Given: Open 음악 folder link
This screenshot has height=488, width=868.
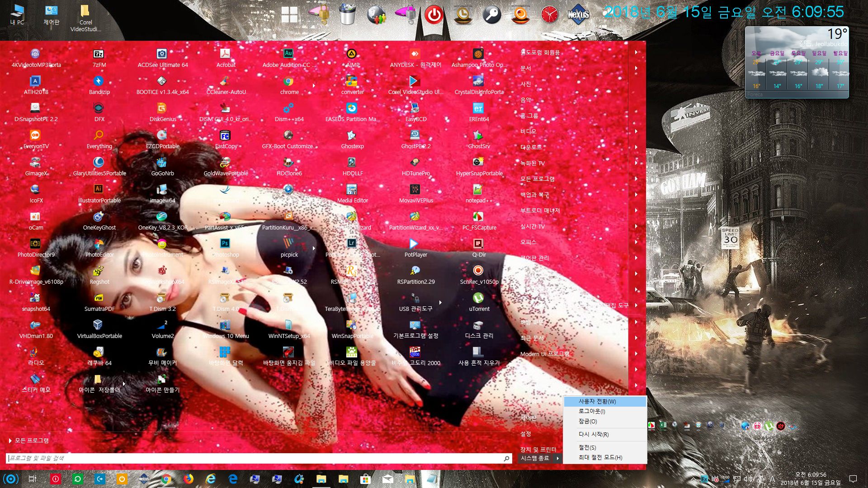Looking at the screenshot, I should 525,100.
